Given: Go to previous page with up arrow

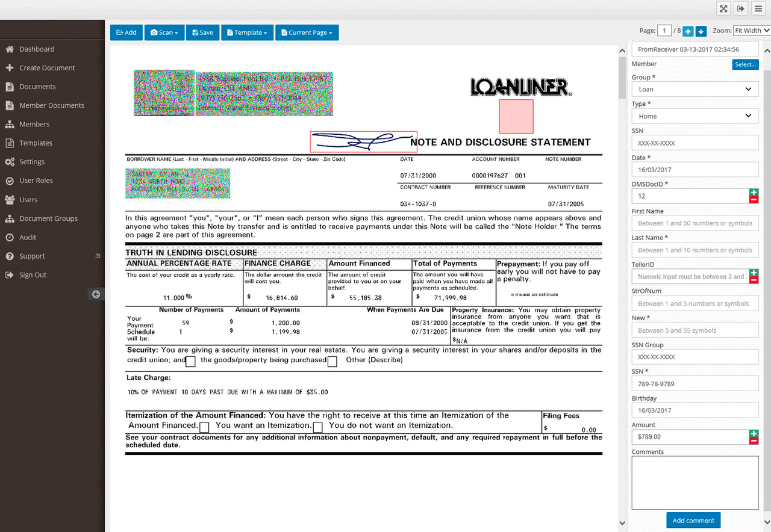Looking at the screenshot, I should pos(688,31).
